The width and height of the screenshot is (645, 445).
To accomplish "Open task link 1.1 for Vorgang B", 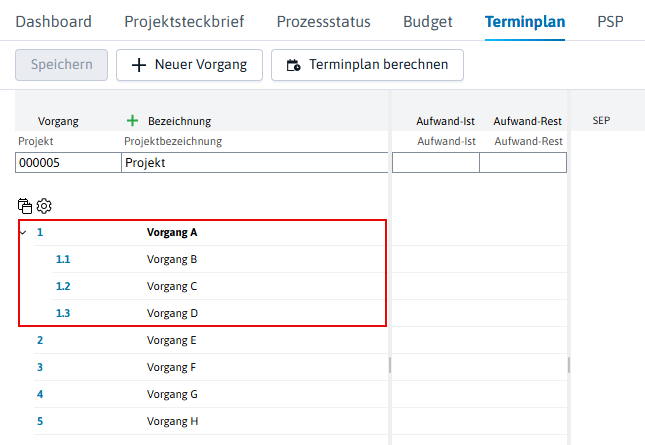I will (63, 259).
